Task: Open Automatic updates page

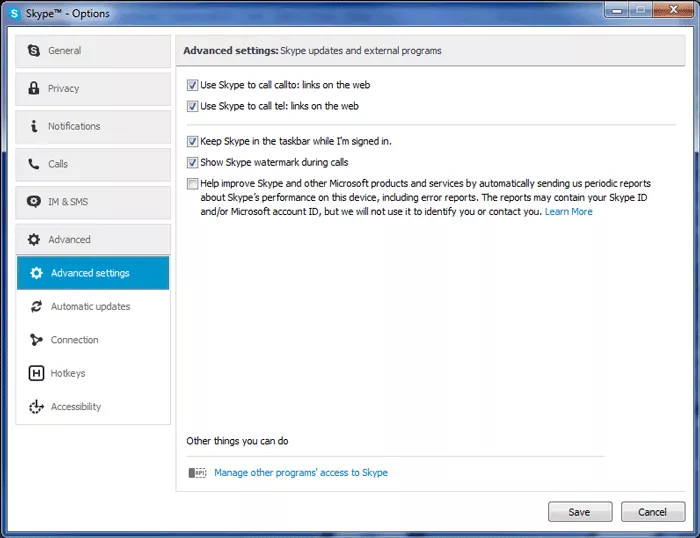Action: [93, 306]
